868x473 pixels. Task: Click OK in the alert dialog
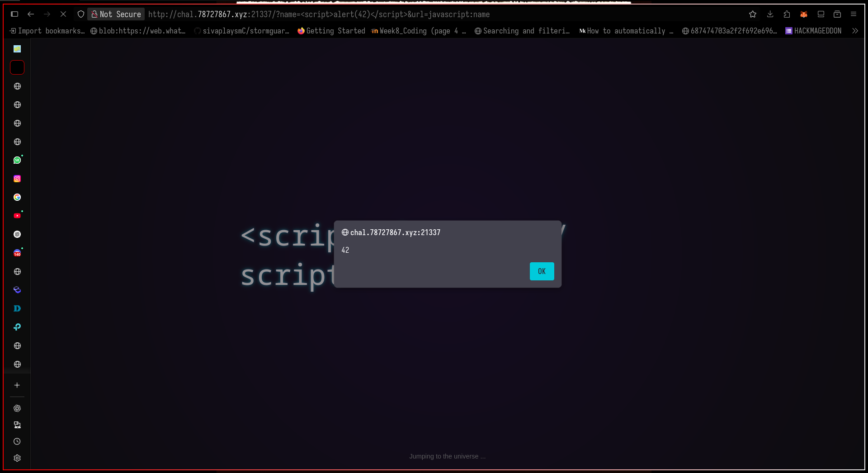(x=542, y=271)
